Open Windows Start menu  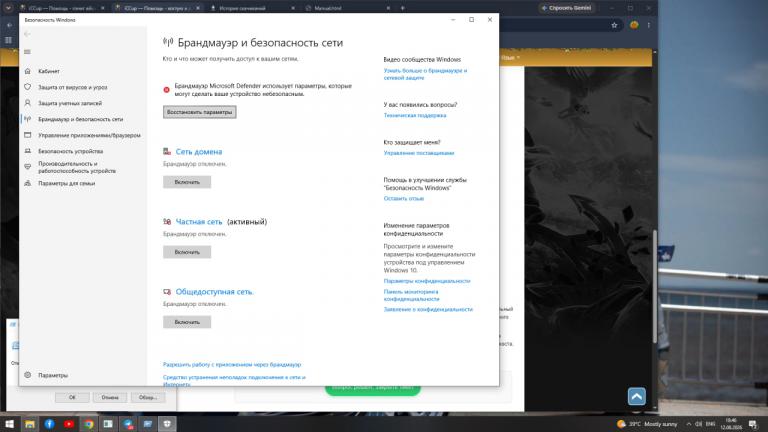pyautogui.click(x=9, y=424)
